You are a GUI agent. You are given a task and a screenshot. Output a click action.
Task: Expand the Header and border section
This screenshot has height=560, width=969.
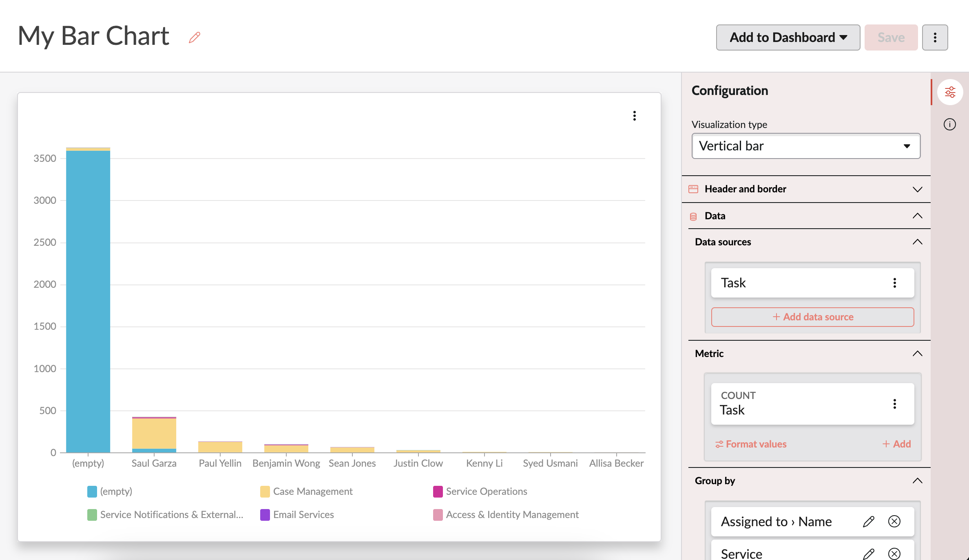(918, 189)
